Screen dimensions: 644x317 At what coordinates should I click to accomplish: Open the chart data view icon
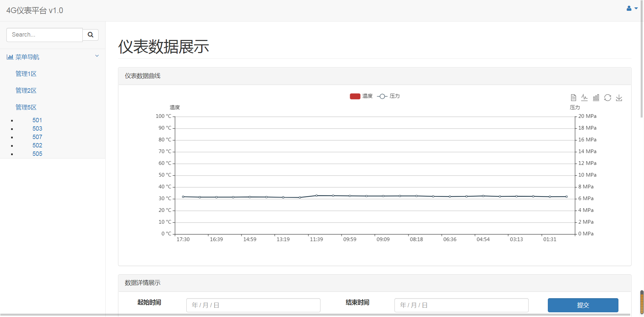coord(573,98)
